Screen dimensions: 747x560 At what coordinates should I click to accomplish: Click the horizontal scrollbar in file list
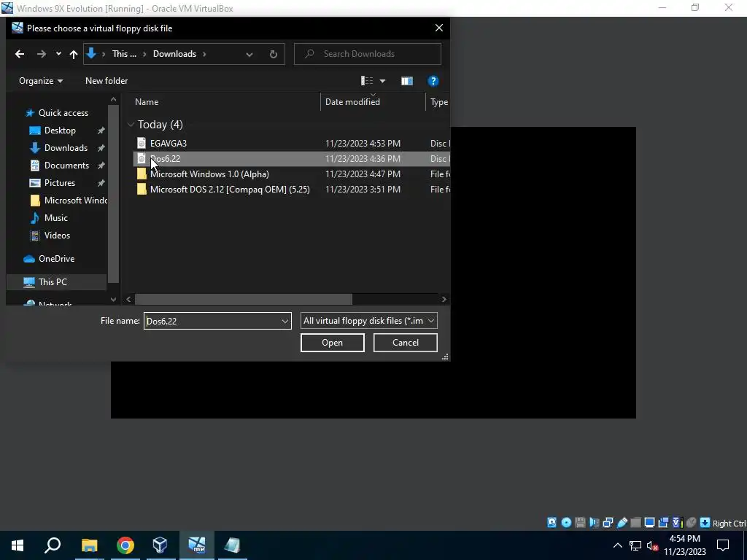pos(244,299)
